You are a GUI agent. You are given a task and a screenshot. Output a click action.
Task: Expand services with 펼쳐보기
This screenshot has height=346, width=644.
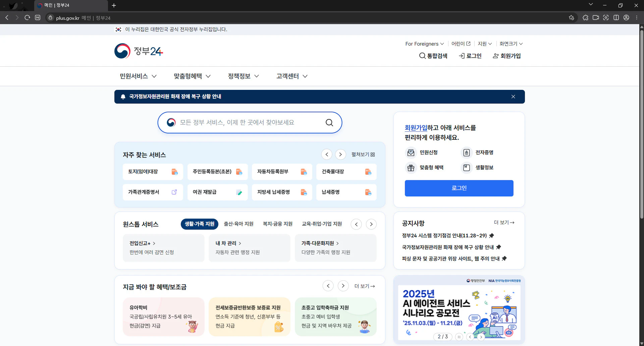[363, 154]
